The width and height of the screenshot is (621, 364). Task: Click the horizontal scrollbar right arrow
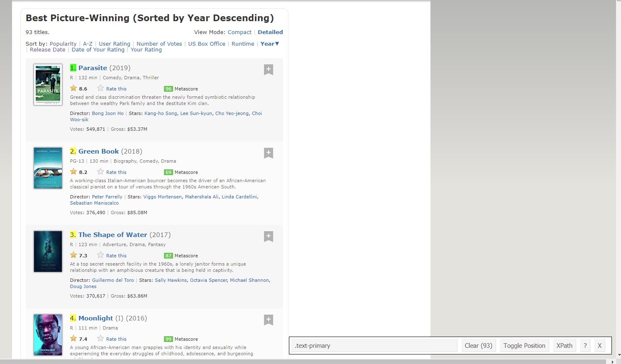[613, 362]
